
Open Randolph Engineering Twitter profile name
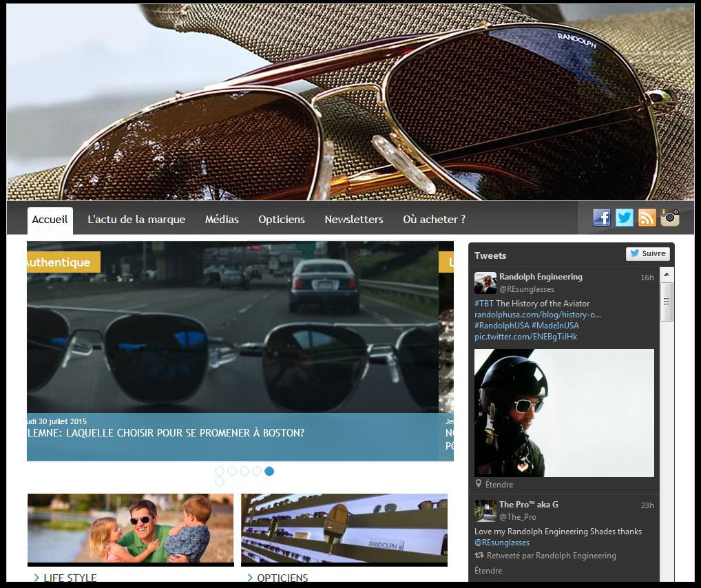coord(541,277)
